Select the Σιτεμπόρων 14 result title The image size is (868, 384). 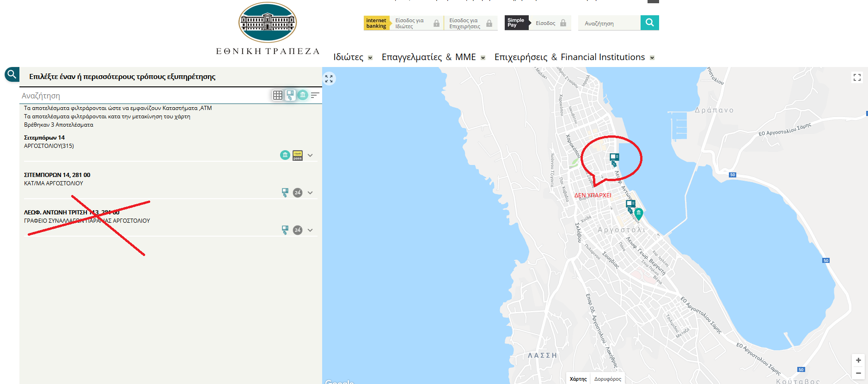pyautogui.click(x=44, y=138)
